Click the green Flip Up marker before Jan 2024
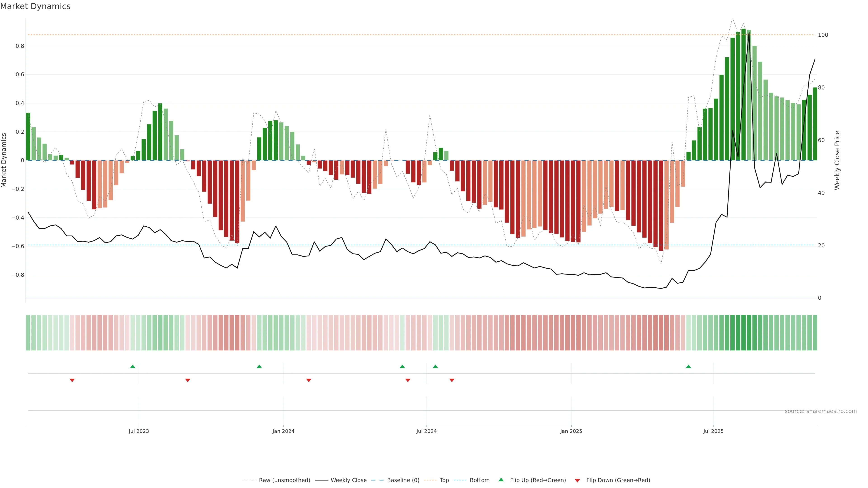Viewport: 868px width, 488px height. click(x=259, y=366)
